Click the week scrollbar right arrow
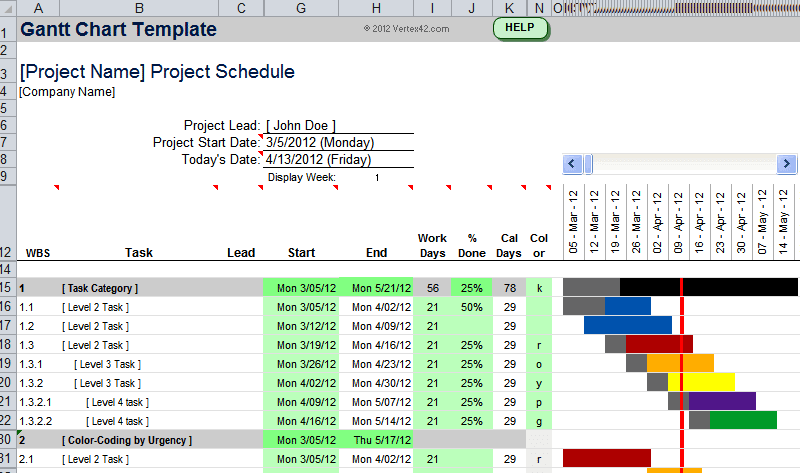Image resolution: width=800 pixels, height=473 pixels. pos(789,163)
